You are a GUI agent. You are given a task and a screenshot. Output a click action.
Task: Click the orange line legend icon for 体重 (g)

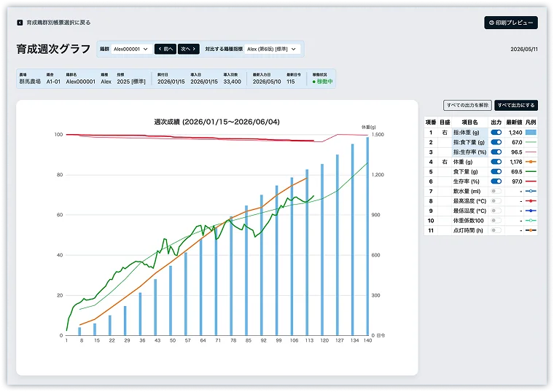click(x=531, y=162)
